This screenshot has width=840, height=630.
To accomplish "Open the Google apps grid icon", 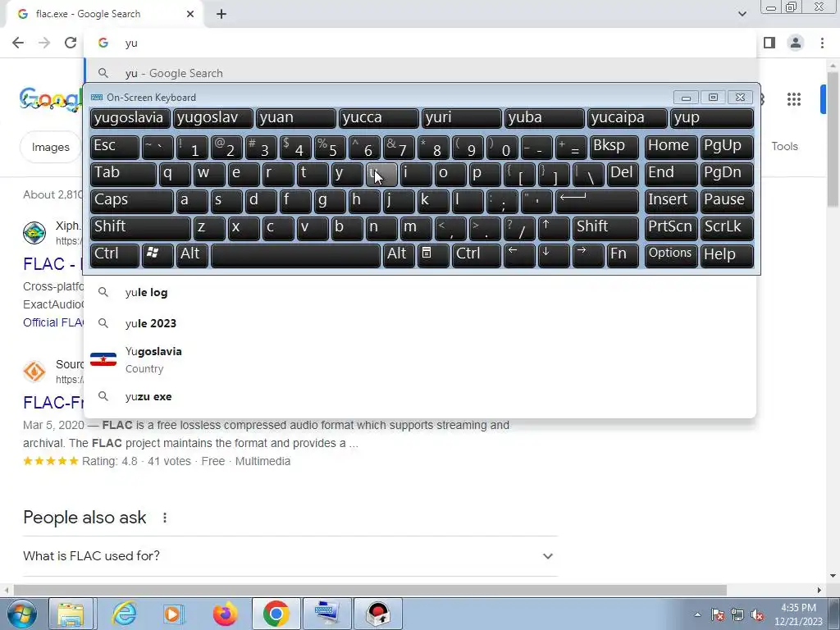I will click(x=794, y=99).
